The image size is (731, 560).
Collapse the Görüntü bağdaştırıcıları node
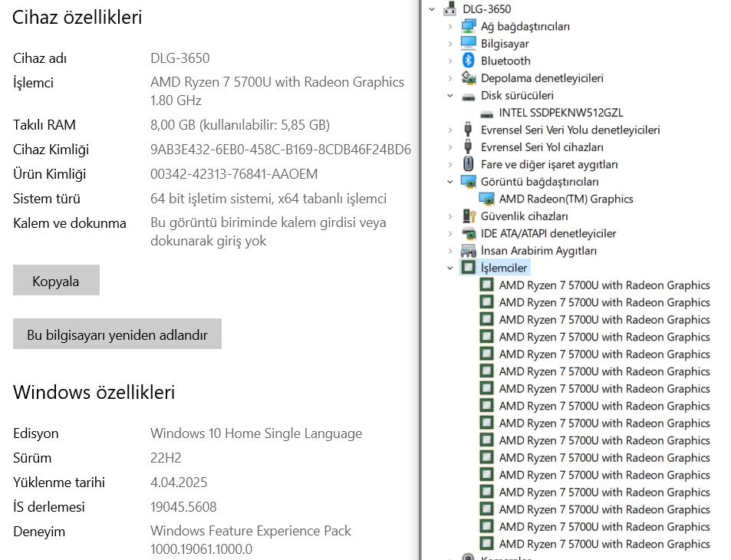[x=450, y=181]
